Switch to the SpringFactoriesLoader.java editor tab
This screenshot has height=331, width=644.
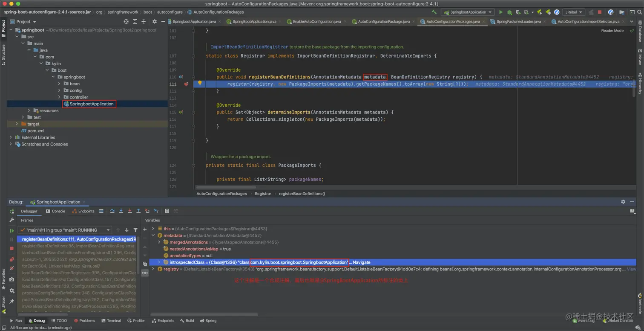[x=518, y=21]
